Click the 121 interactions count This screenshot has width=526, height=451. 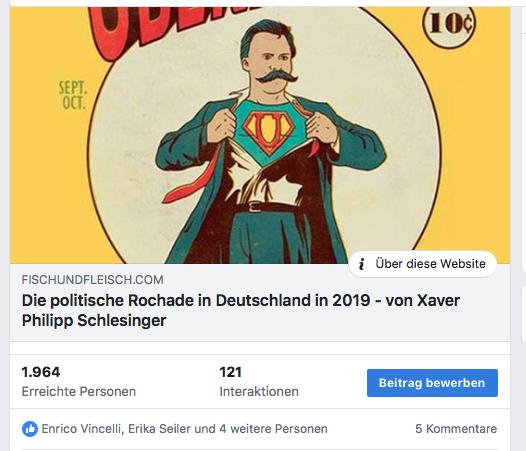click(230, 372)
